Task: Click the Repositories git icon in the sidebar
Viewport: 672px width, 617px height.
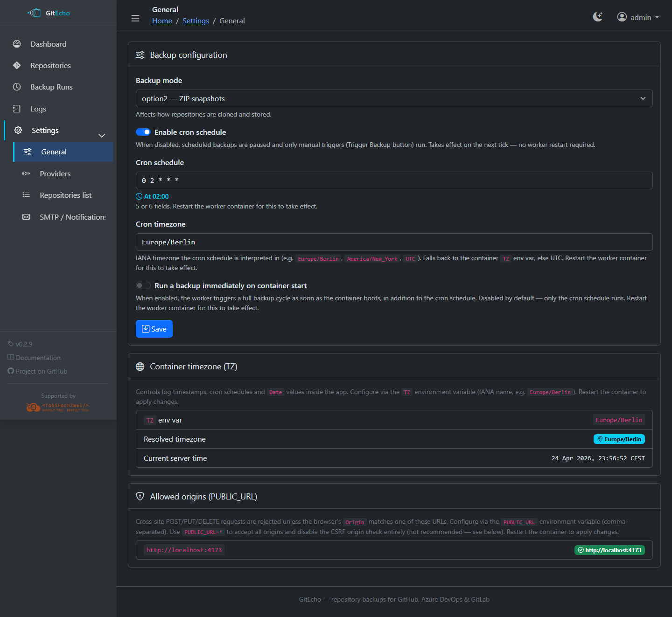Action: (17, 65)
